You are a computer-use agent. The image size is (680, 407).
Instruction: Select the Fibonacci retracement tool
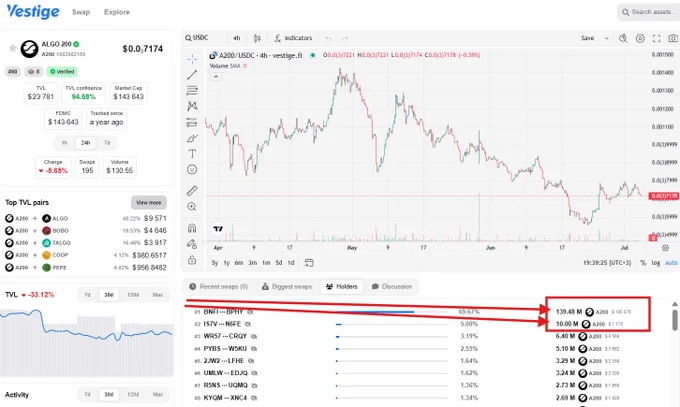192,90
